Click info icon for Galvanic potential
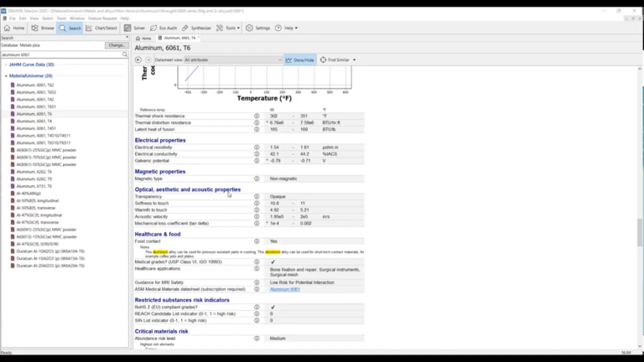 [x=257, y=161]
